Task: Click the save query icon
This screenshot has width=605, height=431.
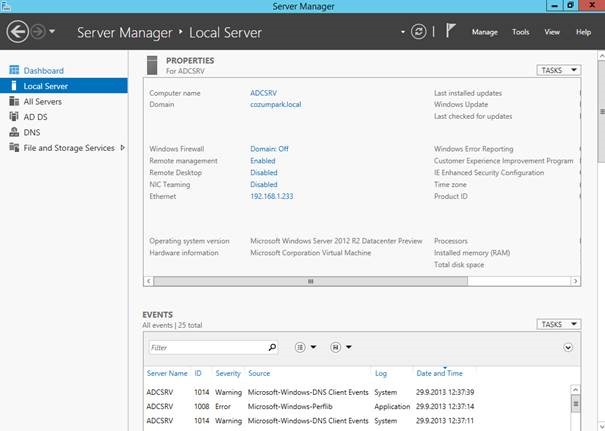Action: pyautogui.click(x=335, y=347)
